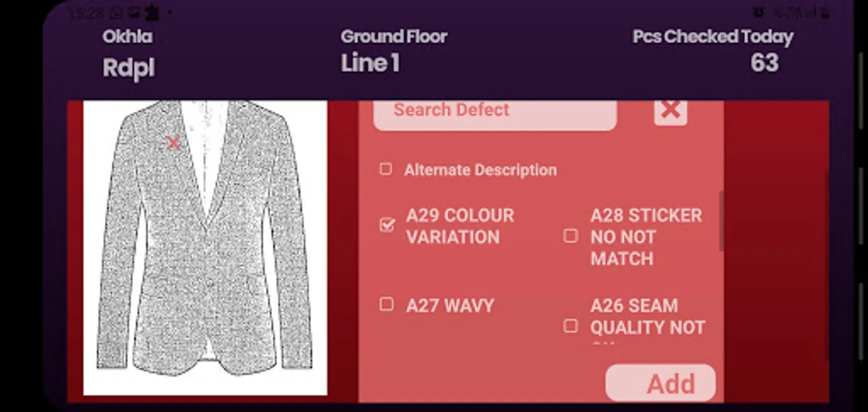Tap the Ground Floor label
The image size is (868, 412).
[x=394, y=37]
